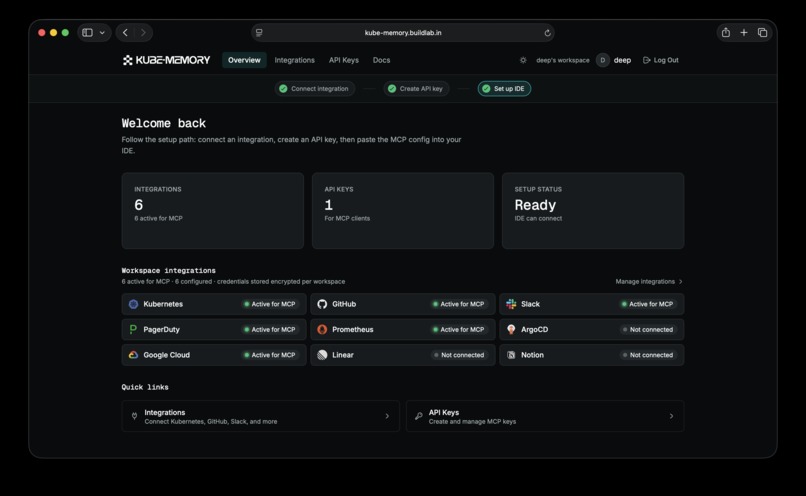The width and height of the screenshot is (806, 496).
Task: Click the Linear integration icon
Action: tap(322, 355)
